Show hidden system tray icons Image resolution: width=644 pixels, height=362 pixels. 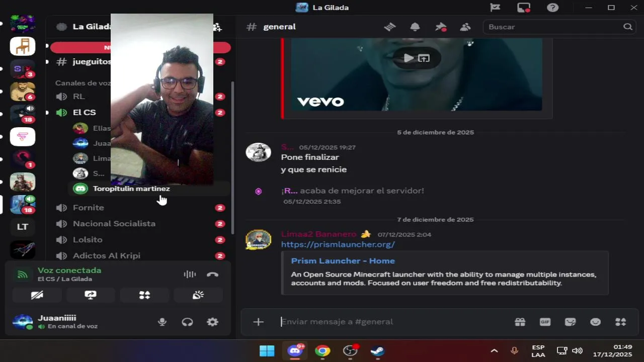point(494,351)
